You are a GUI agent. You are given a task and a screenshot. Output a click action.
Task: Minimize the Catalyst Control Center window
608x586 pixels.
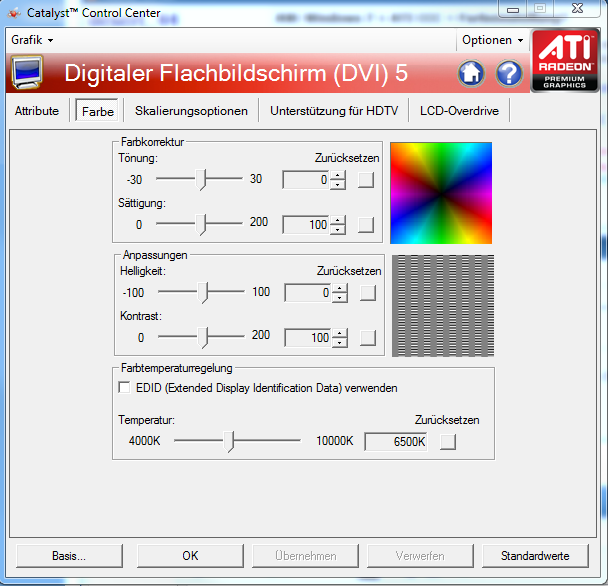513,9
